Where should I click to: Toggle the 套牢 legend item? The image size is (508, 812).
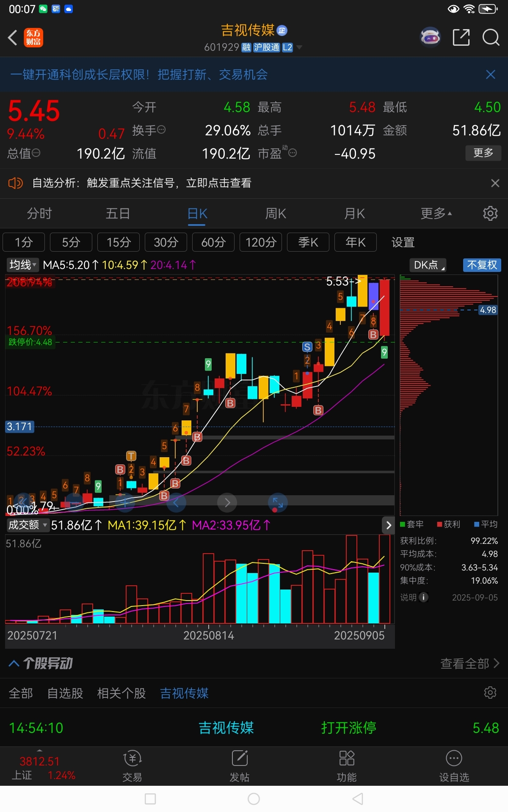[412, 524]
